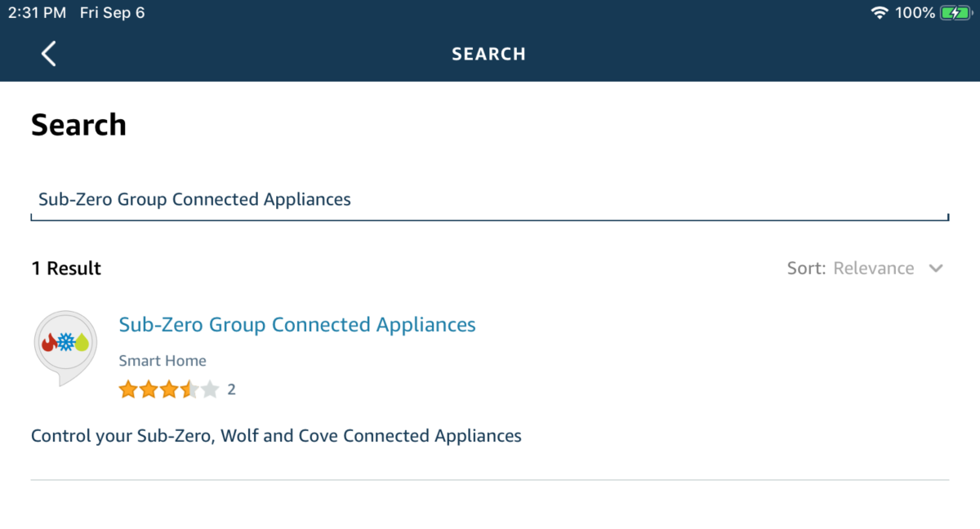Click the blue snowflake in skill logo
The width and height of the screenshot is (980, 529).
click(65, 342)
